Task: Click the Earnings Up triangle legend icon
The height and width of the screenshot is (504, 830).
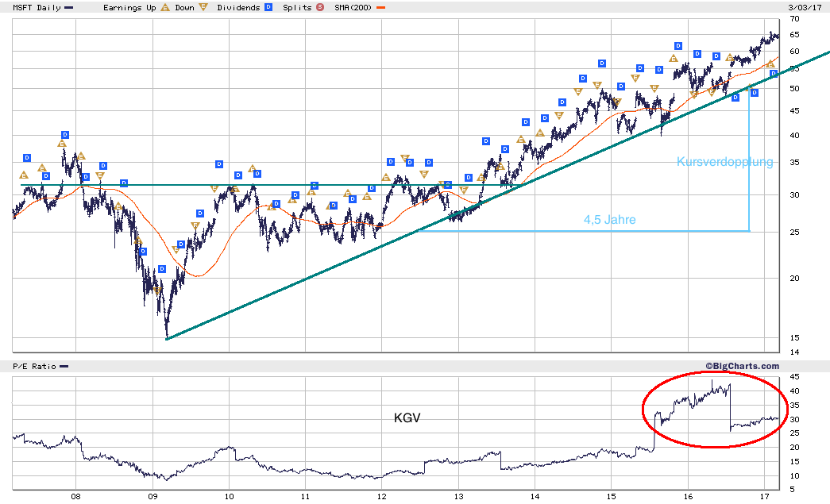Action: point(165,7)
